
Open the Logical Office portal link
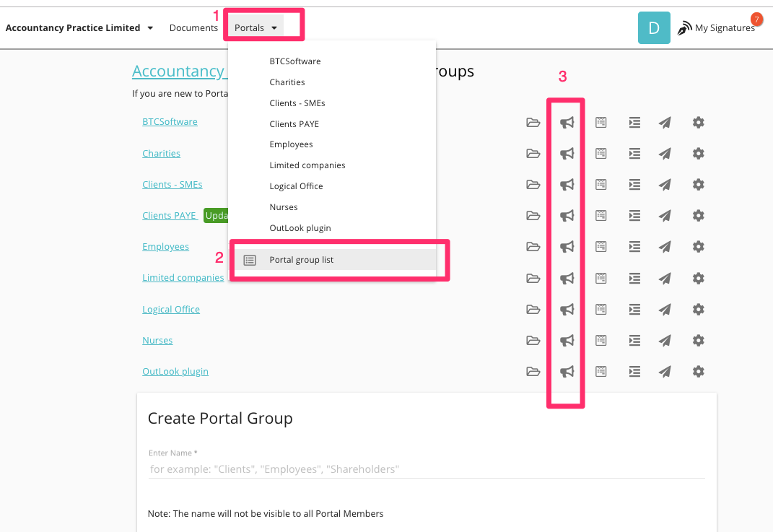pos(171,310)
